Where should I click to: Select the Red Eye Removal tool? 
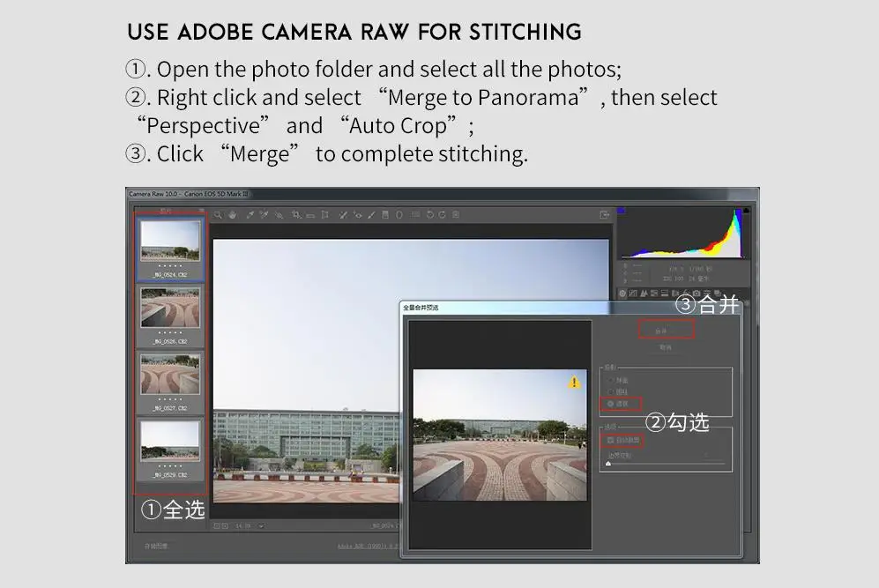[357, 215]
